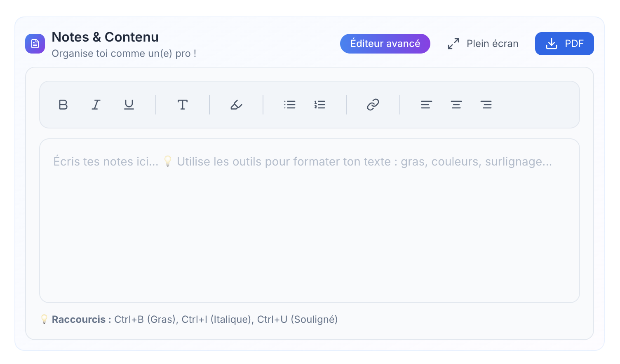The image size is (620, 364).
Task: Click the insert link chain icon
Action: (373, 105)
